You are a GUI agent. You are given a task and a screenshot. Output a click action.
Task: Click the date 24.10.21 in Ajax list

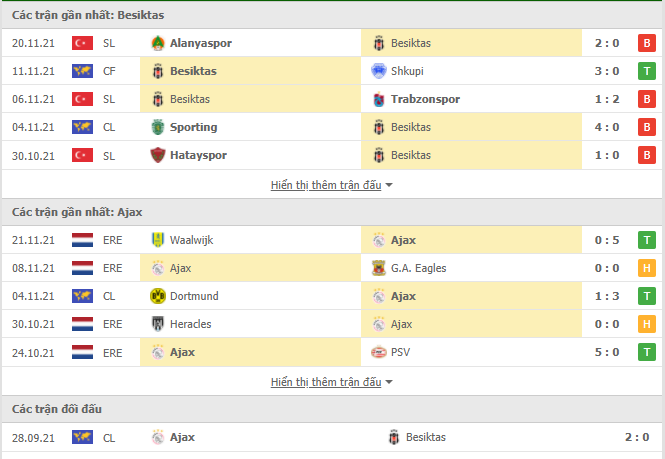(33, 353)
